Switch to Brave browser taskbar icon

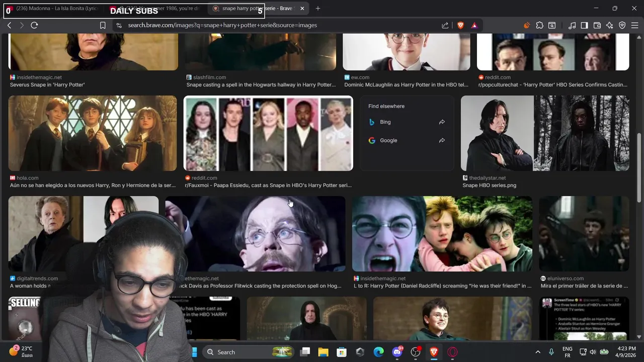(434, 352)
